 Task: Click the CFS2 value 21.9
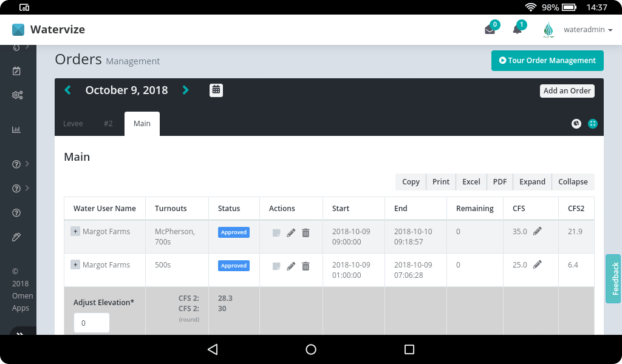pyautogui.click(x=575, y=232)
